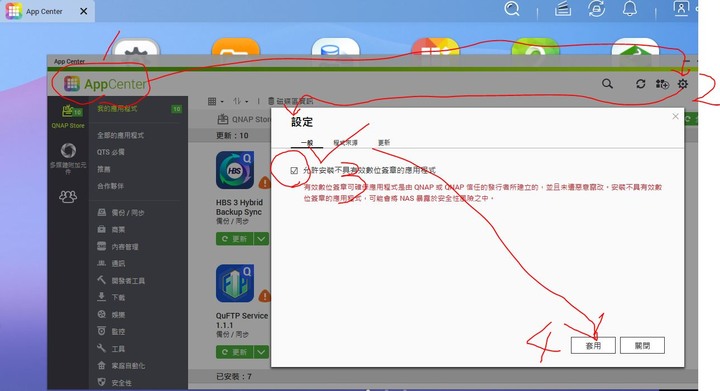The width and height of the screenshot is (720, 391).
Task: Click the manual install icon in AppCenter header
Action: click(x=662, y=84)
